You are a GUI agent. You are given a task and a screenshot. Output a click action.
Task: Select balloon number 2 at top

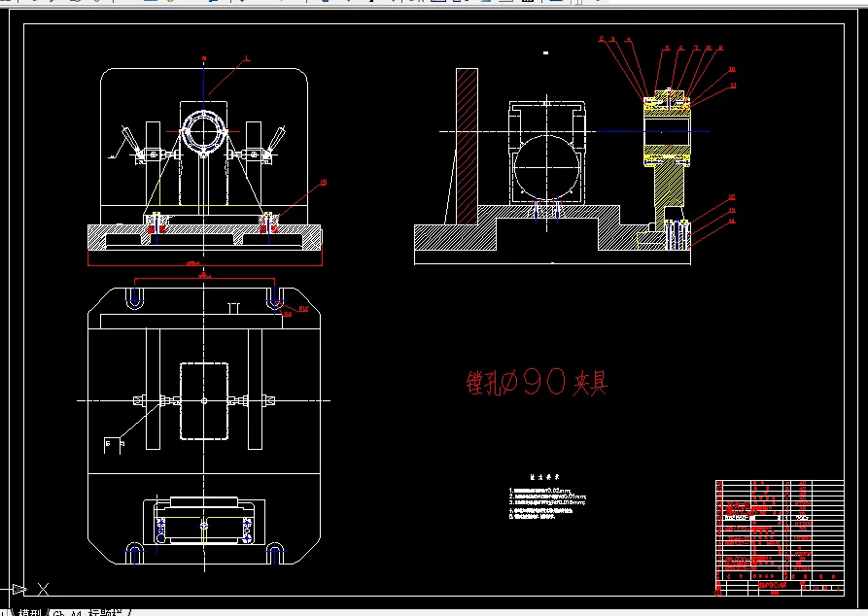coord(601,39)
